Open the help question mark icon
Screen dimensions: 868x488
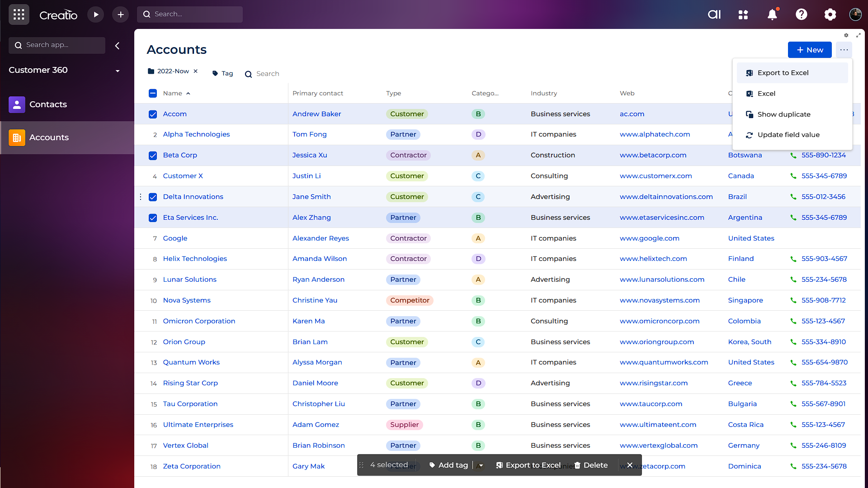[801, 14]
